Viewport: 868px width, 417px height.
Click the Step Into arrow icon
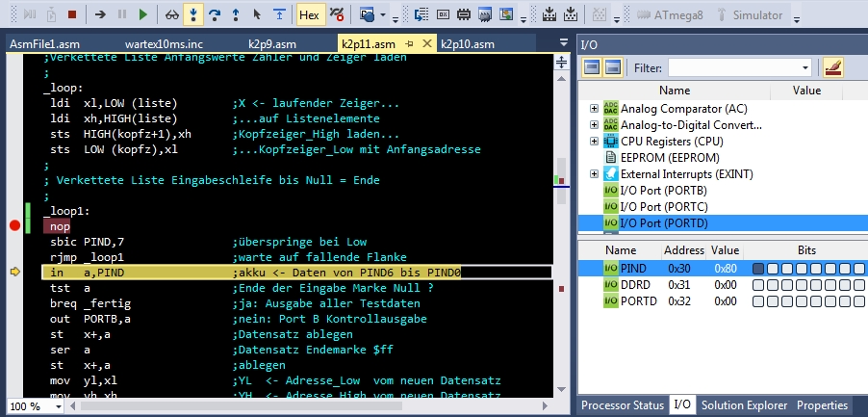pos(195,14)
